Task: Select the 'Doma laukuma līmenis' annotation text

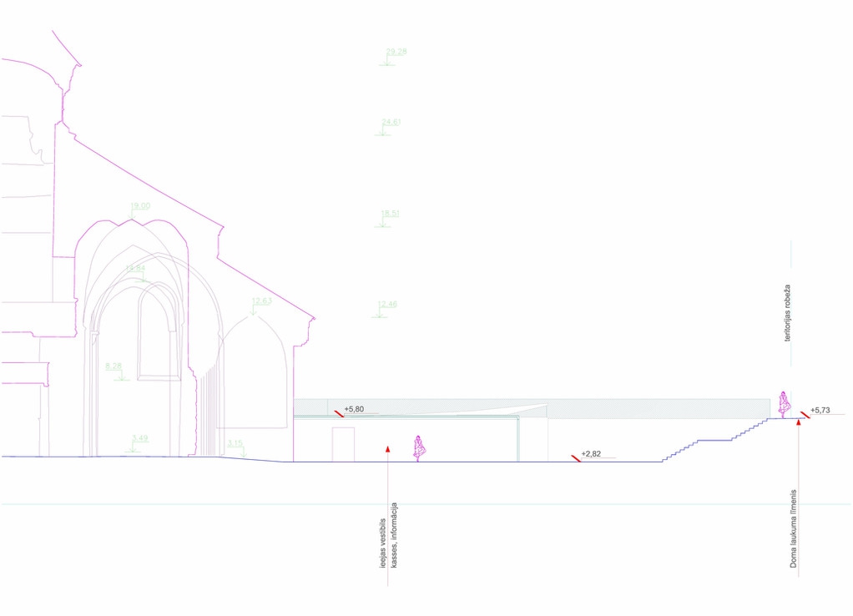Action: [x=795, y=528]
